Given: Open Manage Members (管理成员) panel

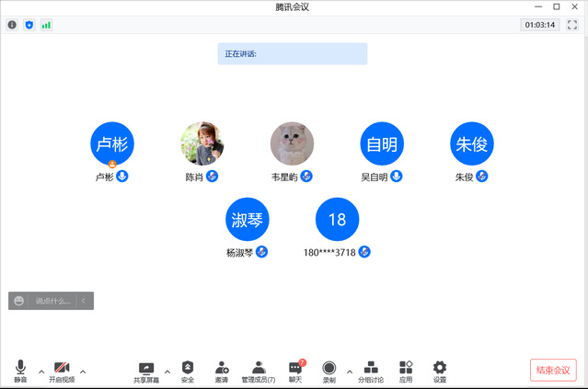Looking at the screenshot, I should click(259, 371).
